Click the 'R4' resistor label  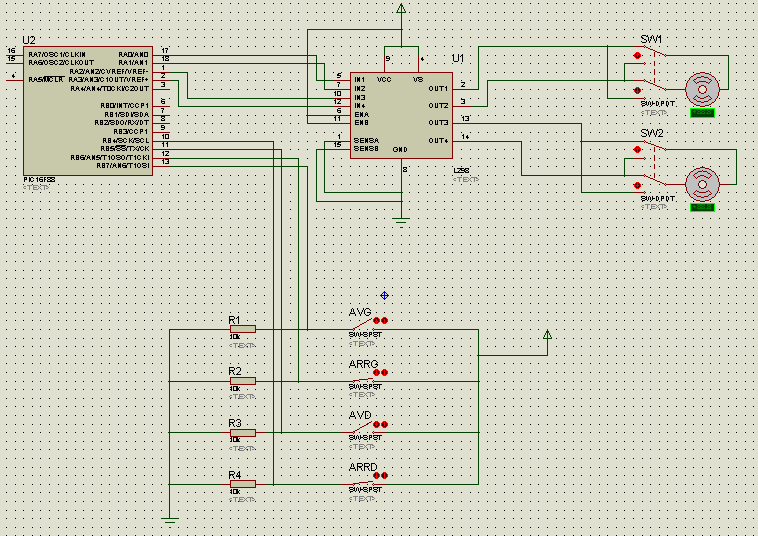(234, 475)
